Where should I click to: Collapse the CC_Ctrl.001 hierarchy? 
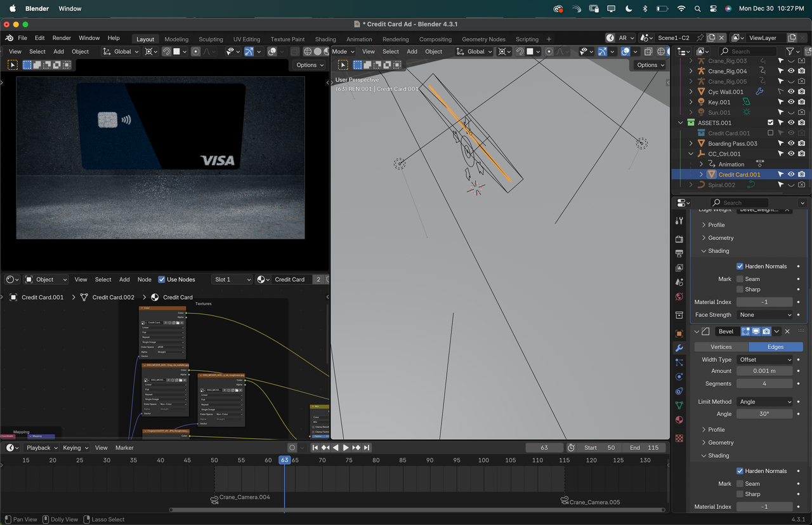coord(691,154)
